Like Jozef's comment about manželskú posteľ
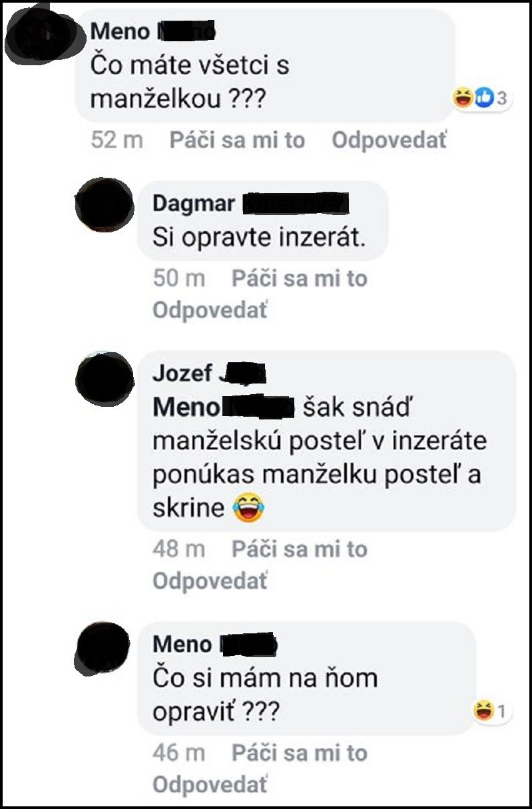Image resolution: width=532 pixels, height=809 pixels. point(299,549)
